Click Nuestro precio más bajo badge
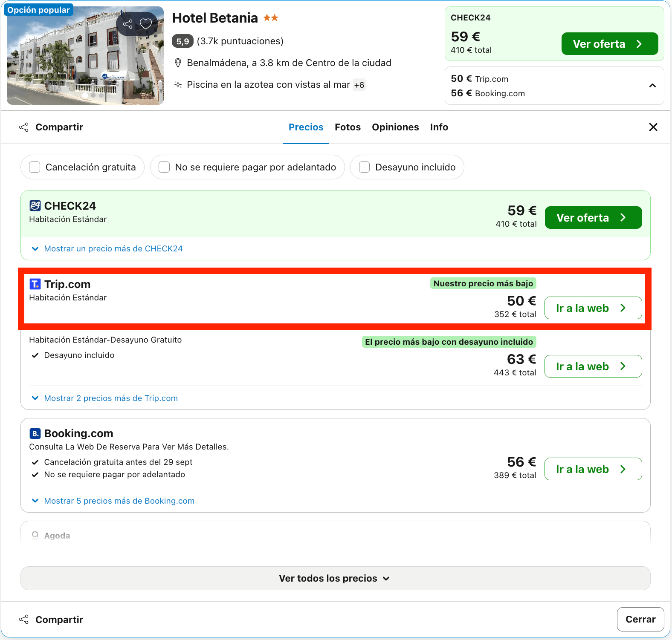 [x=483, y=283]
